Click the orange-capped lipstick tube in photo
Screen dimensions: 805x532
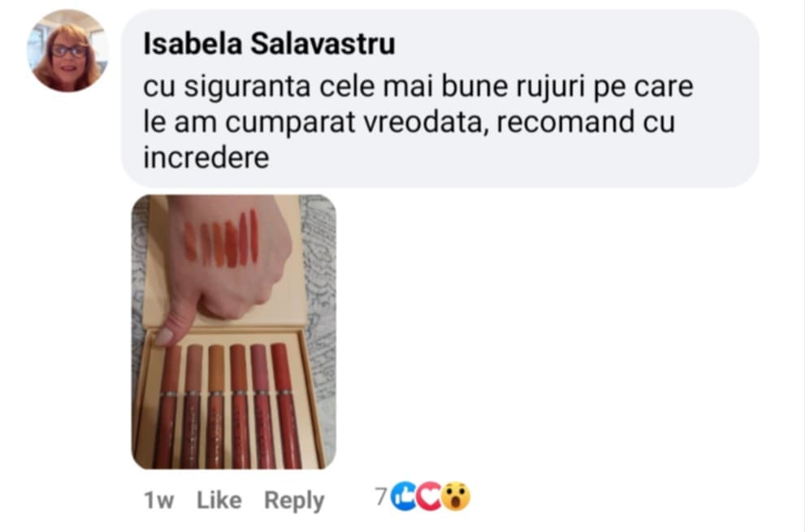point(216,407)
